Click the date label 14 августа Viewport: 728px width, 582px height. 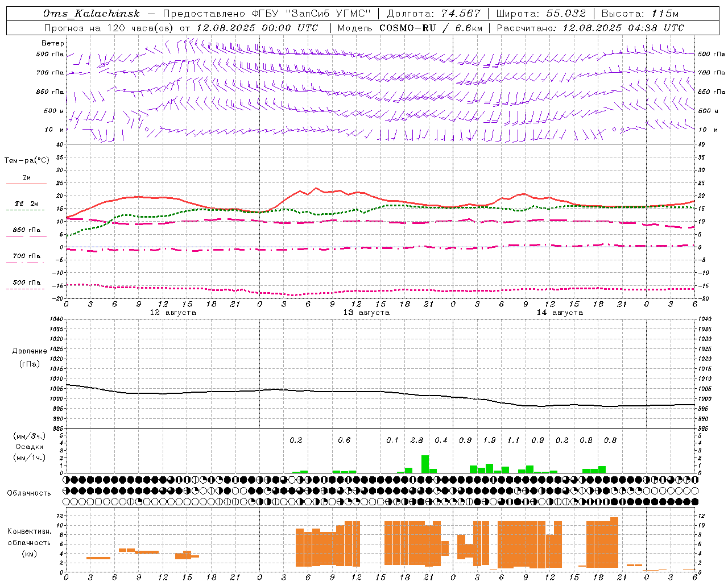click(x=560, y=313)
